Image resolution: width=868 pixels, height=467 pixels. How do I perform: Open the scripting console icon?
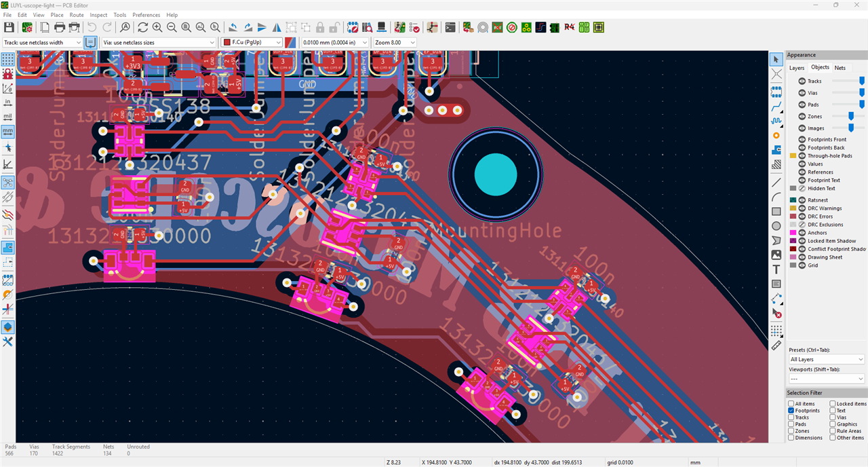pyautogui.click(x=450, y=28)
